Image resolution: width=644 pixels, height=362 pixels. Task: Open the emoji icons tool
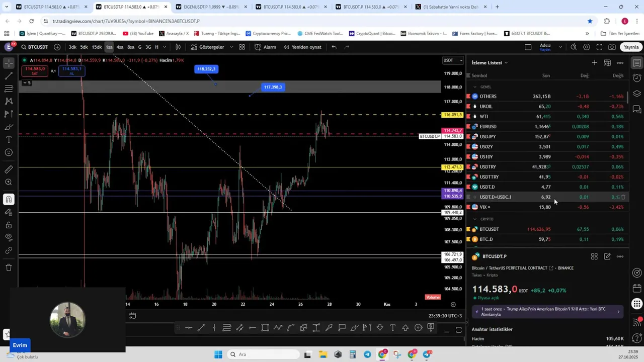9,152
